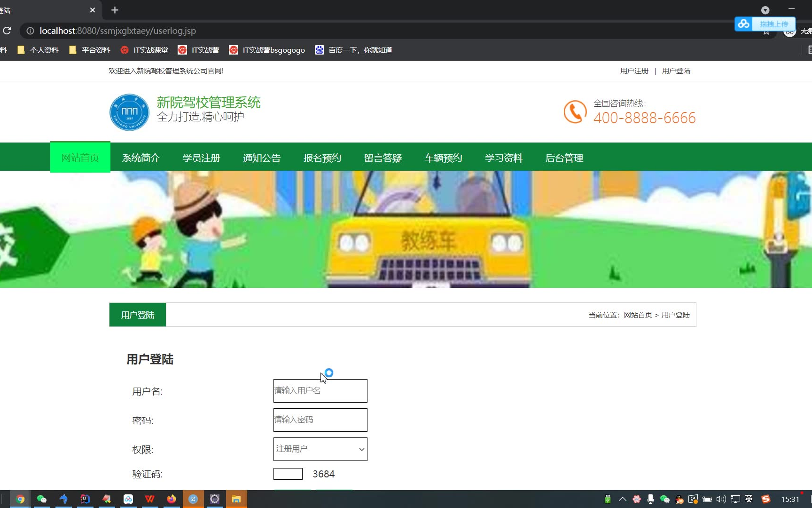Click the Baidu Netdisk drag-upload cloud icon

point(743,24)
